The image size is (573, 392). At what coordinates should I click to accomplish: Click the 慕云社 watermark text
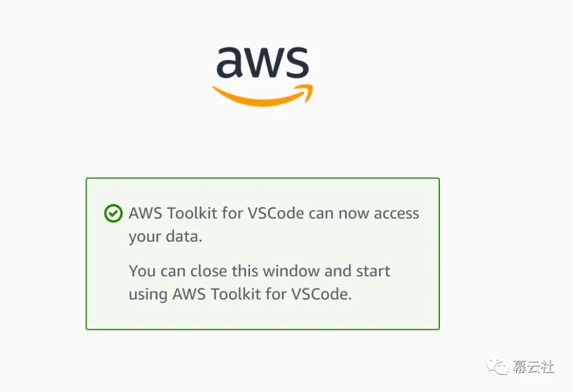(x=534, y=366)
